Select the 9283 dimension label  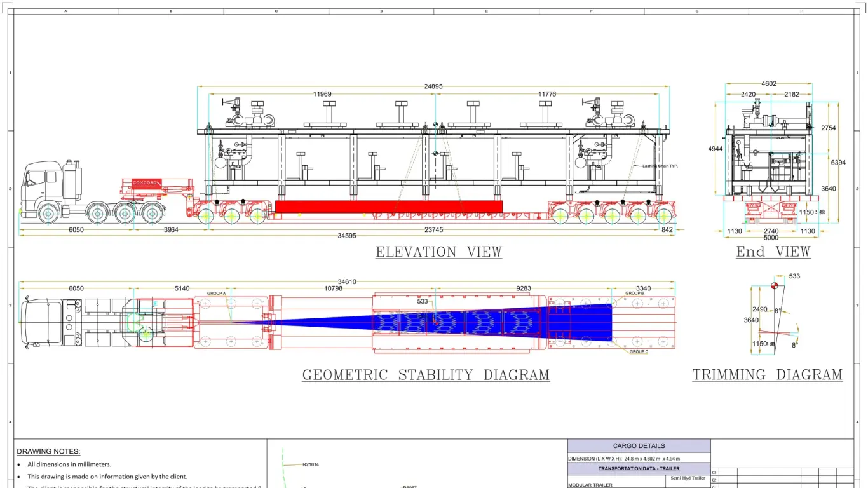(x=524, y=288)
